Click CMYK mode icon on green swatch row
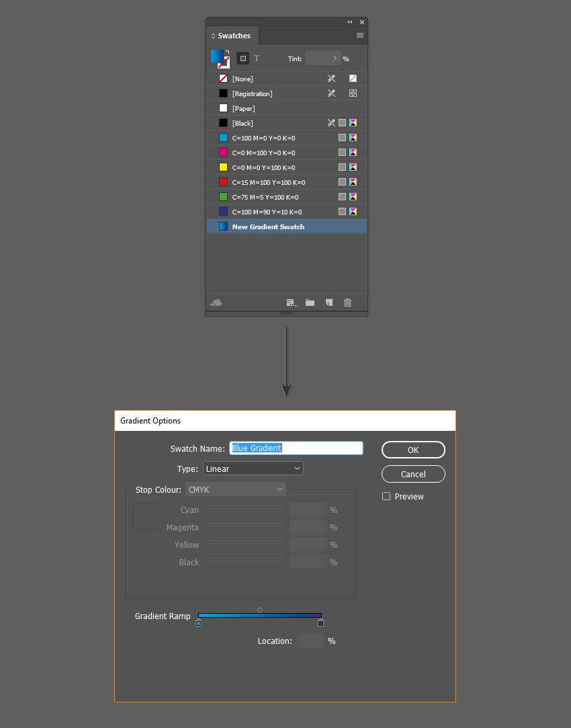Screen dimensions: 571x728 tap(353, 197)
